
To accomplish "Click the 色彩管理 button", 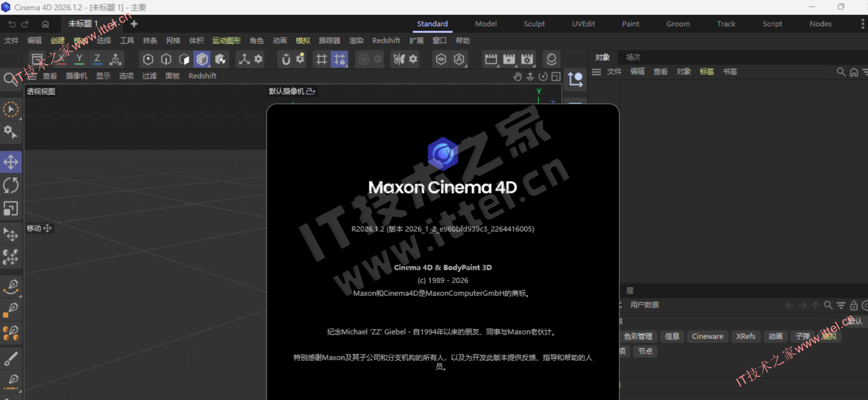I will [638, 336].
